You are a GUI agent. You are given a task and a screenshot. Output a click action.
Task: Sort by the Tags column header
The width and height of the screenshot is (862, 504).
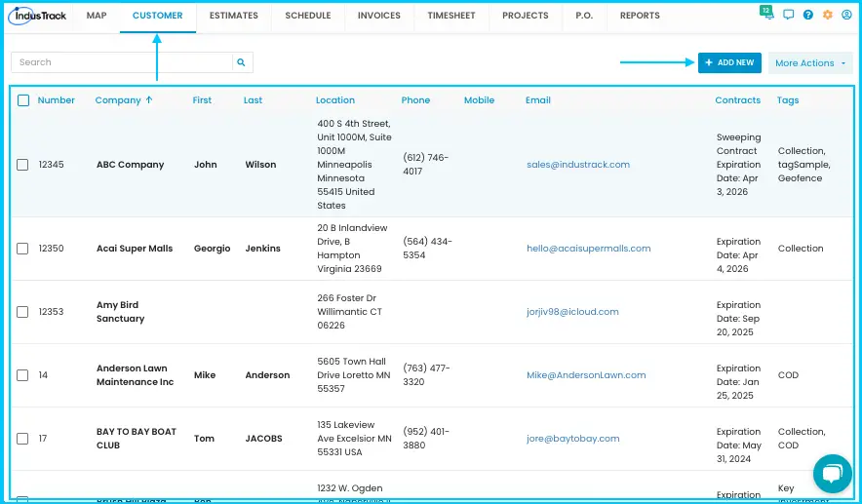point(788,100)
